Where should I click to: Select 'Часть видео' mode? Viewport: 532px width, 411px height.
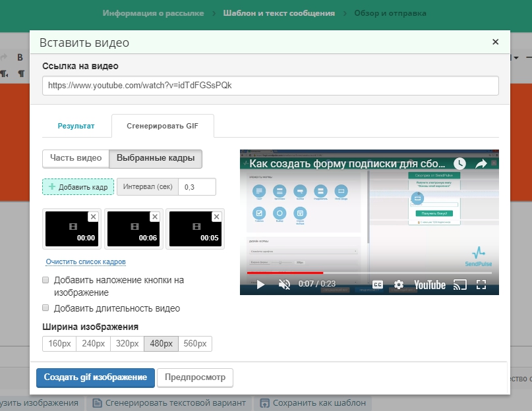[76, 158]
